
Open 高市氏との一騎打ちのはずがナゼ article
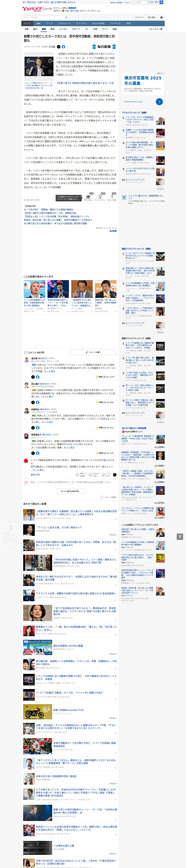click(x=76, y=578)
